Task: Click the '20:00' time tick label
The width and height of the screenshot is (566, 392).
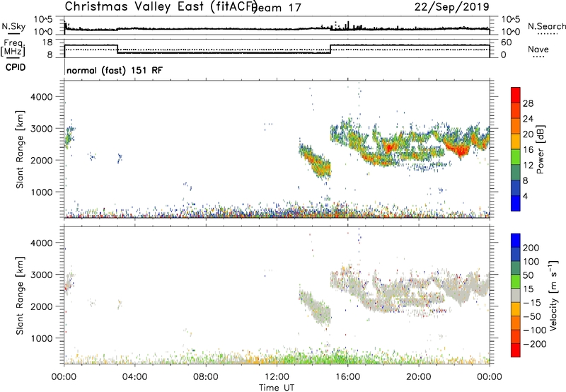Action: click(x=419, y=377)
